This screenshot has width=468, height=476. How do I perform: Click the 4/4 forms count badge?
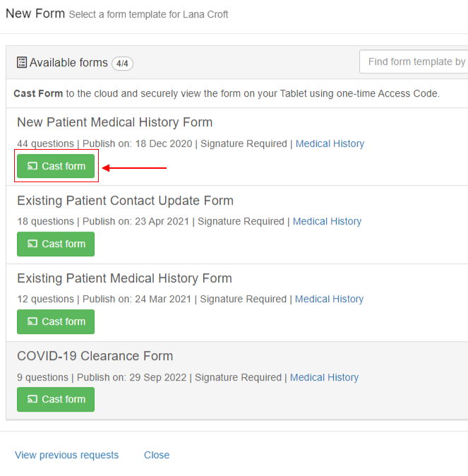pos(122,64)
